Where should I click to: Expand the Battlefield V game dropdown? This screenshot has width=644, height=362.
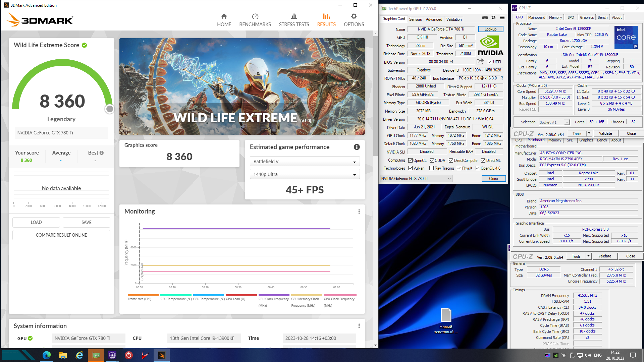pyautogui.click(x=305, y=162)
